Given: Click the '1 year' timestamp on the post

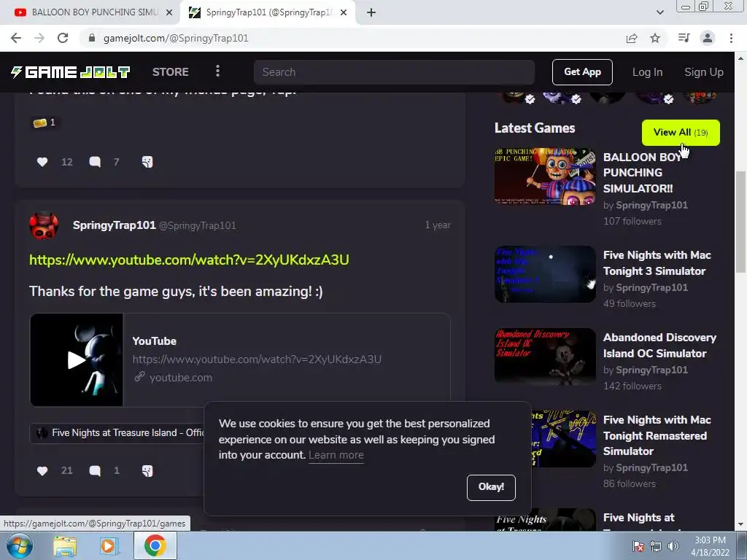Looking at the screenshot, I should click(x=438, y=225).
